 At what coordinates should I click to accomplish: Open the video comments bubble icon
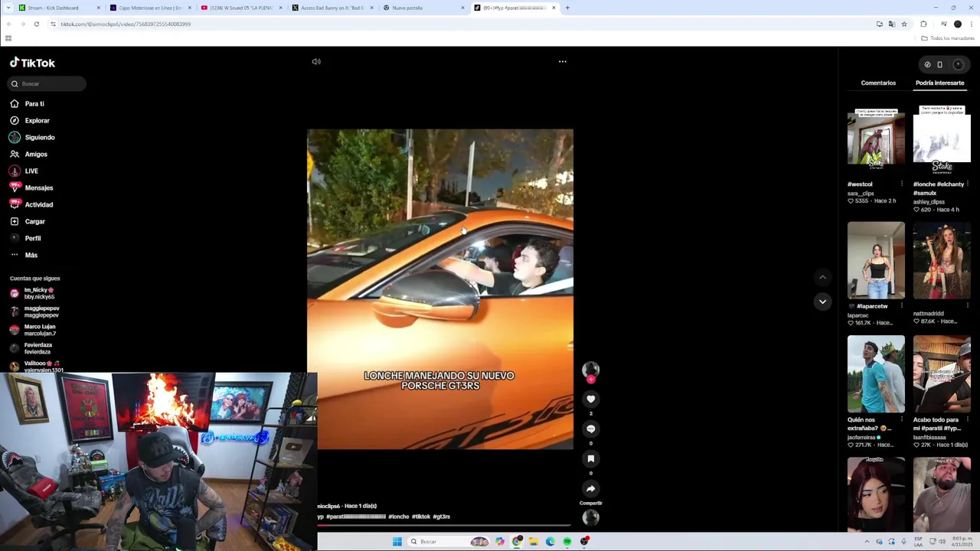(x=590, y=429)
